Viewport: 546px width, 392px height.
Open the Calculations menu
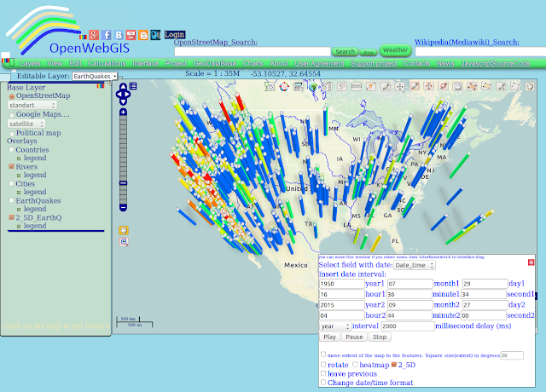click(107, 63)
